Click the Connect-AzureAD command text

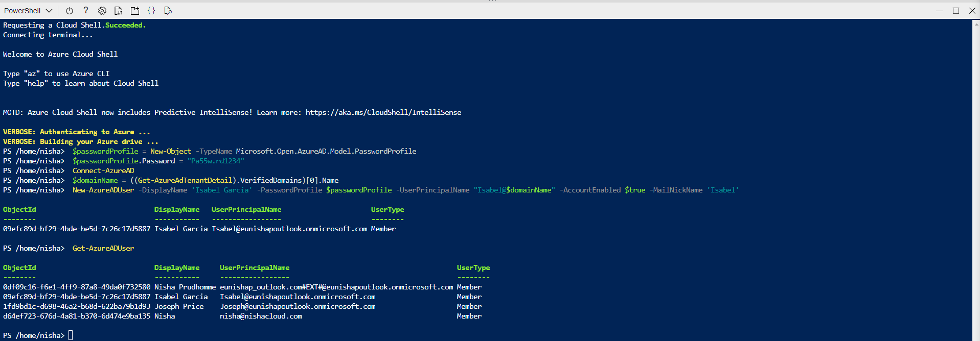coord(103,170)
